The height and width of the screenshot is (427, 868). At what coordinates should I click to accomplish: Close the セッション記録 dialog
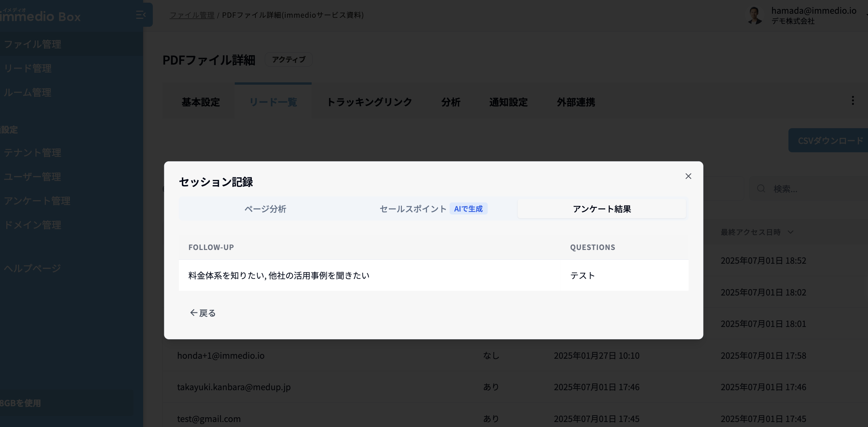click(688, 176)
